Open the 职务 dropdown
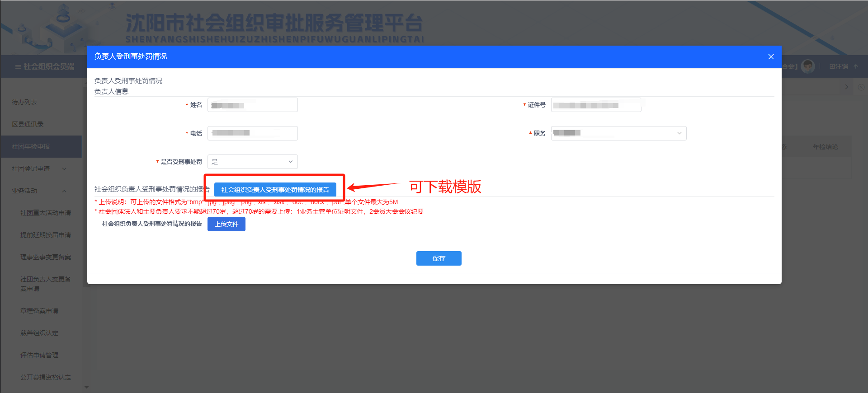This screenshot has height=393, width=868. [618, 133]
